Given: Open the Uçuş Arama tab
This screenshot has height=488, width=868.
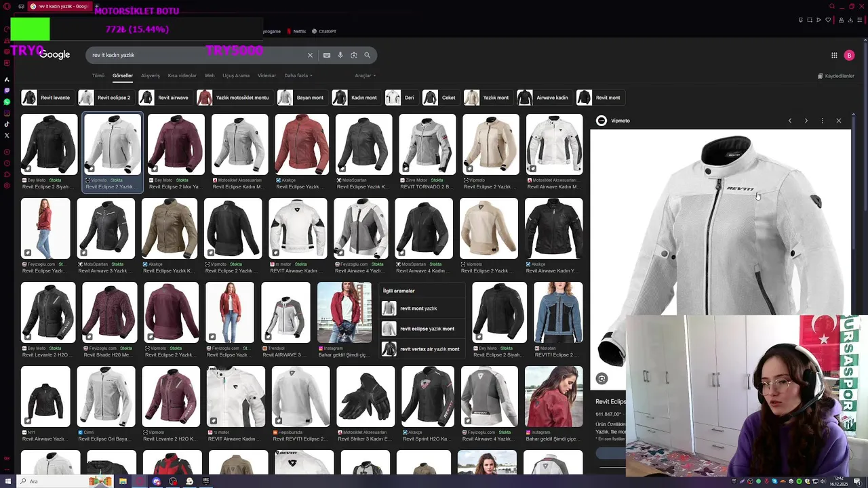Looking at the screenshot, I should [x=236, y=75].
